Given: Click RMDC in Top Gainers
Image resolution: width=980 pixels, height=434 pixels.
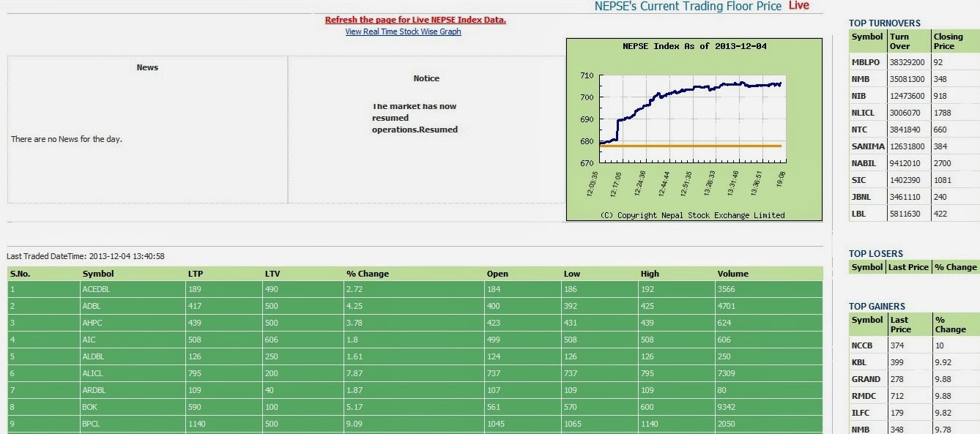Looking at the screenshot, I should [x=864, y=396].
